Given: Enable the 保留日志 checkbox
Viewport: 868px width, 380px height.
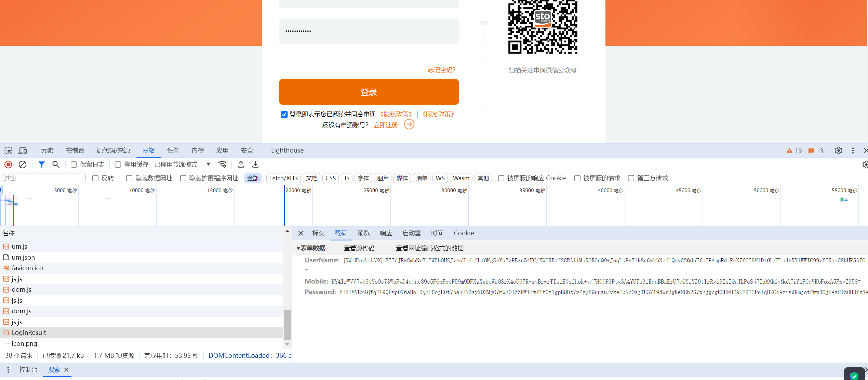Looking at the screenshot, I should point(74,165).
